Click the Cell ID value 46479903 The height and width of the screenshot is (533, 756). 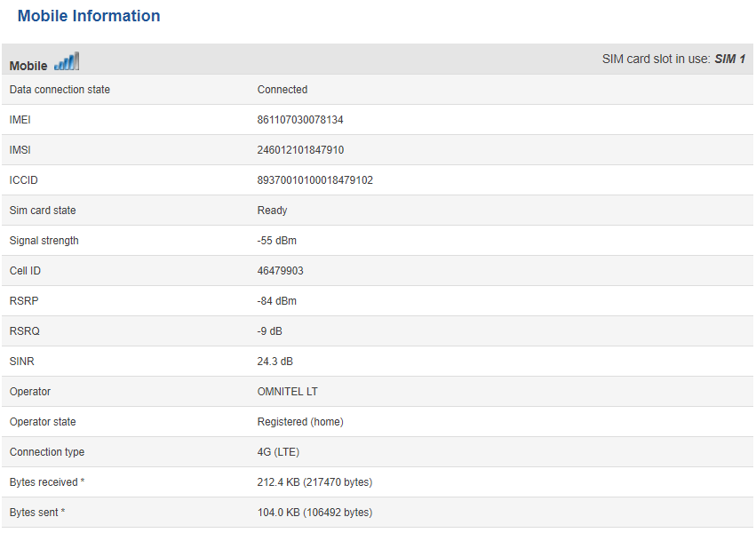pyautogui.click(x=280, y=271)
